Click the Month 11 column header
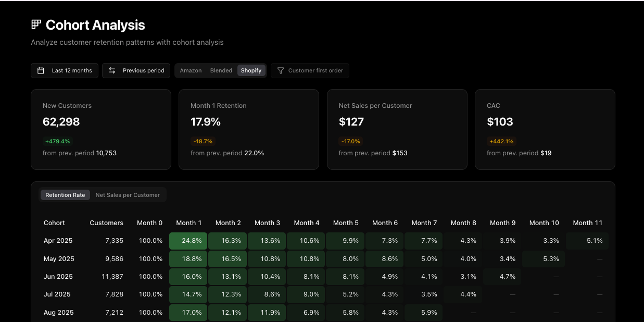The width and height of the screenshot is (644, 322). [587, 222]
